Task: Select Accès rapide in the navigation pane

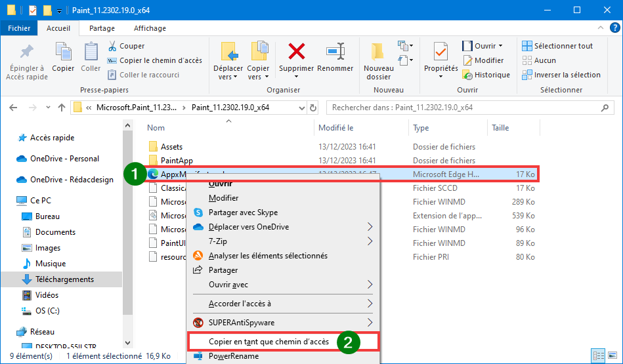Action: (x=52, y=138)
